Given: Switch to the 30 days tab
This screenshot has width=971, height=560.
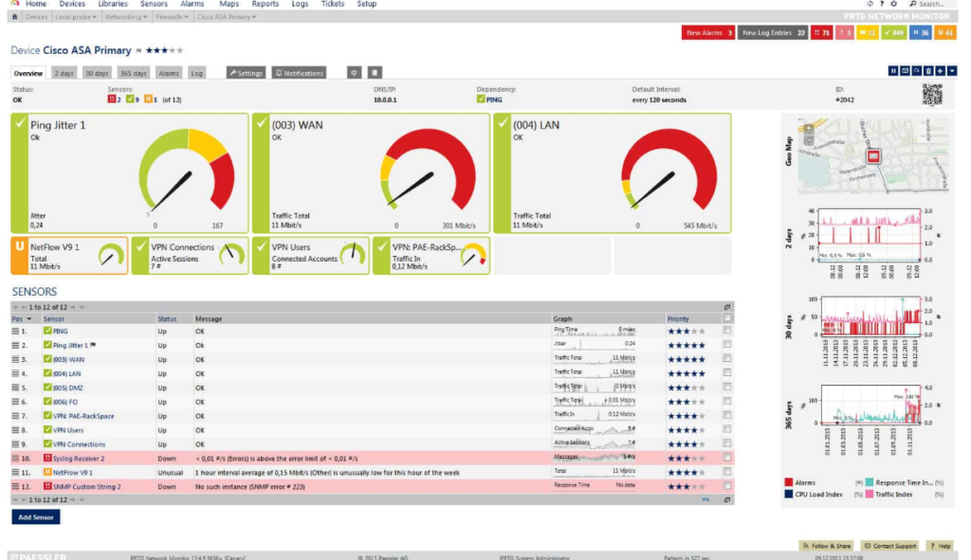Looking at the screenshot, I should (96, 73).
